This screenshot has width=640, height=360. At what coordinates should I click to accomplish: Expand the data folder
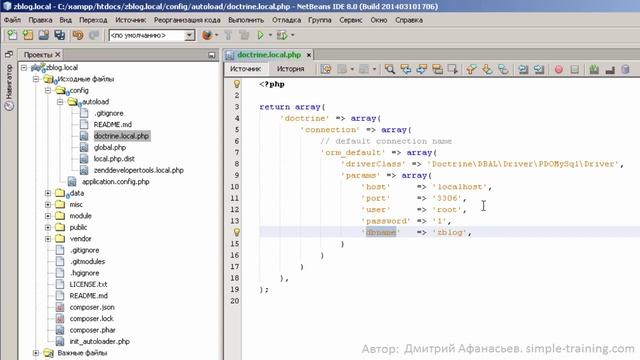click(x=48, y=193)
